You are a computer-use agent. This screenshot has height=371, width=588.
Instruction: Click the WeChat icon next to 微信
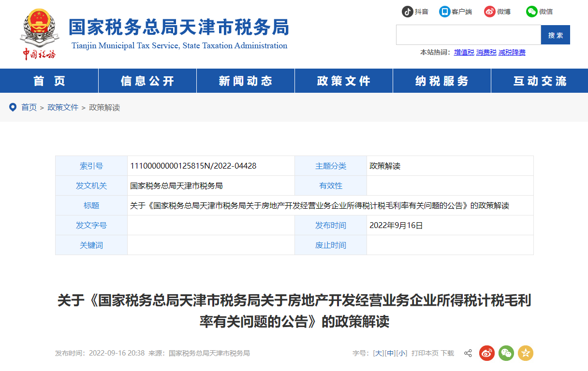(530, 11)
